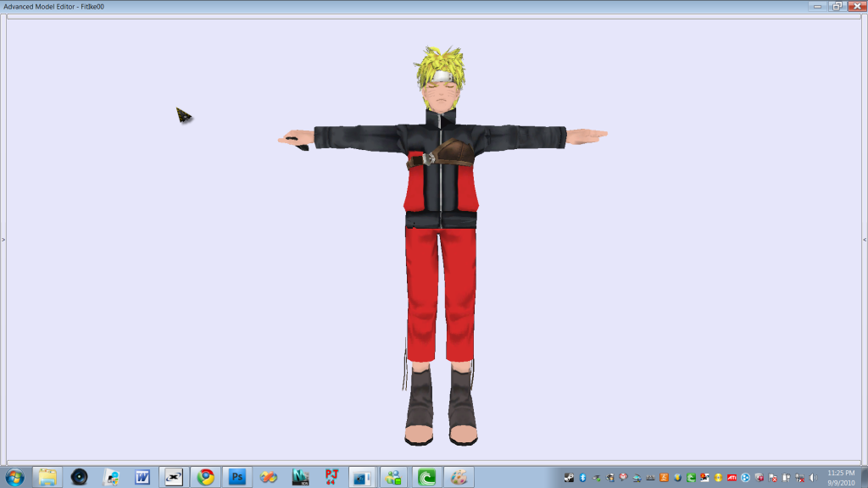
Task: Open the network status tray icon
Action: 800,478
